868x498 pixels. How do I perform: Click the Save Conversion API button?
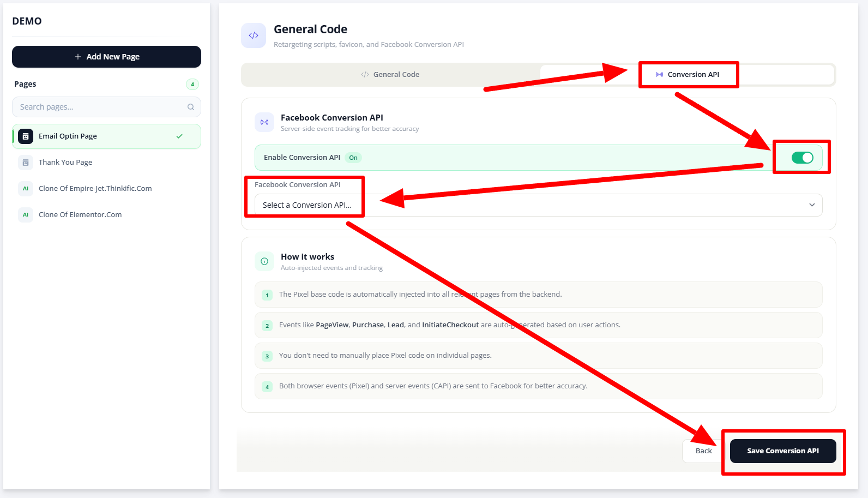[x=783, y=451]
